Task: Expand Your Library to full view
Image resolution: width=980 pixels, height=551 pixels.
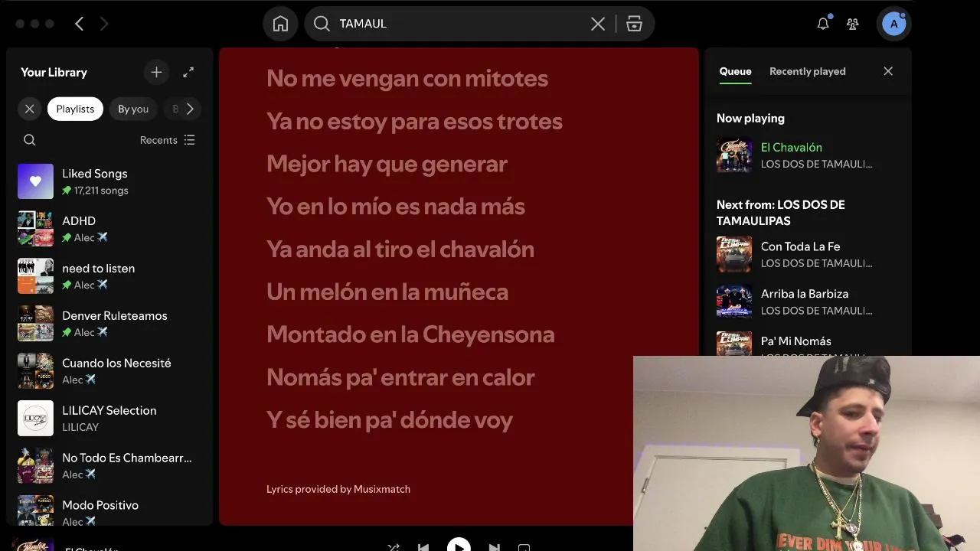Action: 188,72
